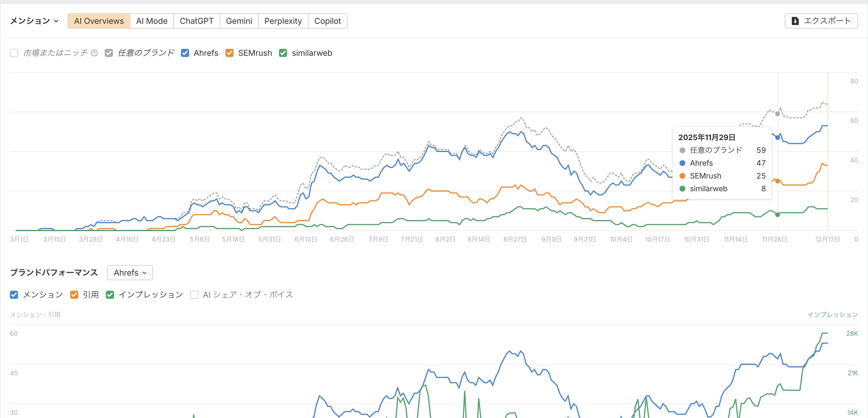The image size is (868, 418).
Task: Disable the SEMrush series checkbox
Action: point(230,53)
